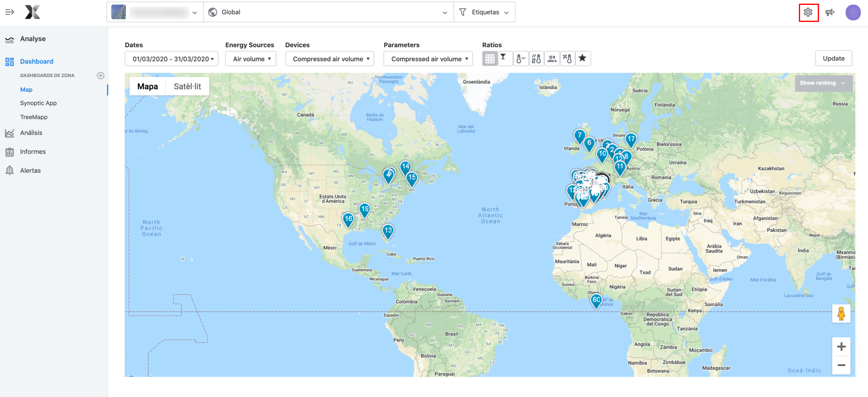Click the Update button
The width and height of the screenshot is (868, 397).
coord(833,58)
